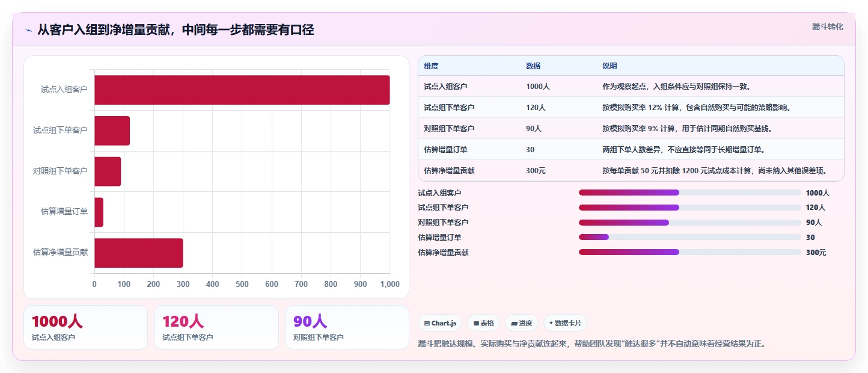Click the 对照组下单客户 cell in the table
This screenshot has height=373, width=868.
tap(449, 129)
